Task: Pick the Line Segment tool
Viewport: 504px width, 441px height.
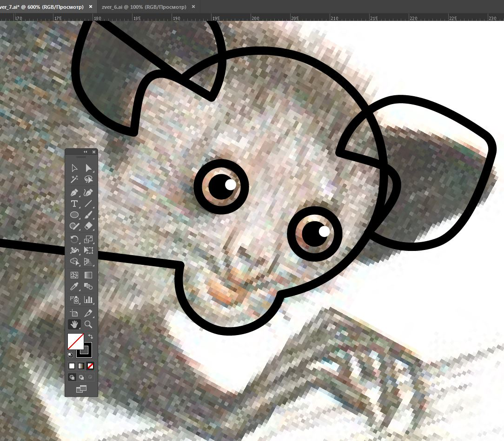Action: click(88, 204)
